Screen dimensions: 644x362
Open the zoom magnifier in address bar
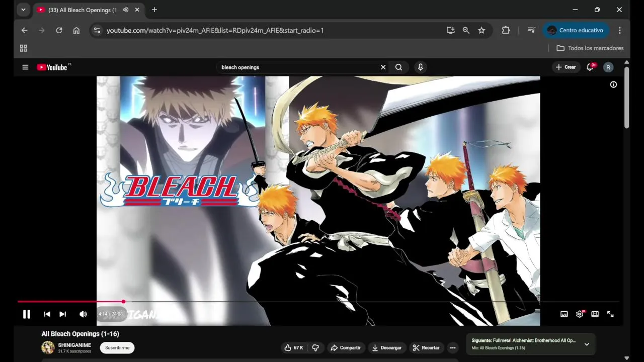click(x=466, y=30)
